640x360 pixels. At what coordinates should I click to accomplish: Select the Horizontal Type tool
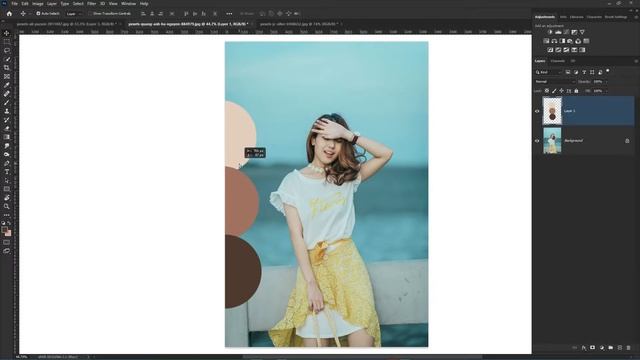7,172
